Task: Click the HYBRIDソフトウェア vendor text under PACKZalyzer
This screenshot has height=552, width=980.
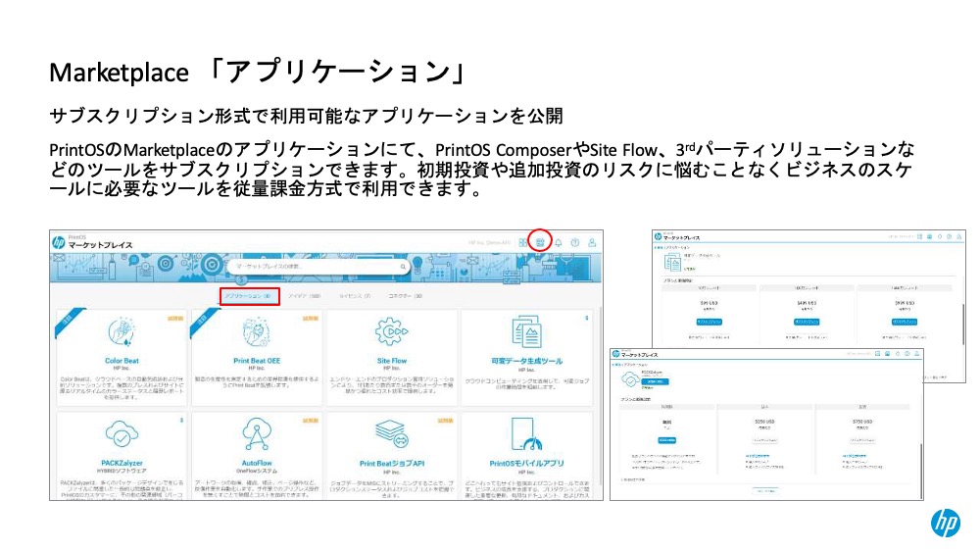Action: pos(122,471)
